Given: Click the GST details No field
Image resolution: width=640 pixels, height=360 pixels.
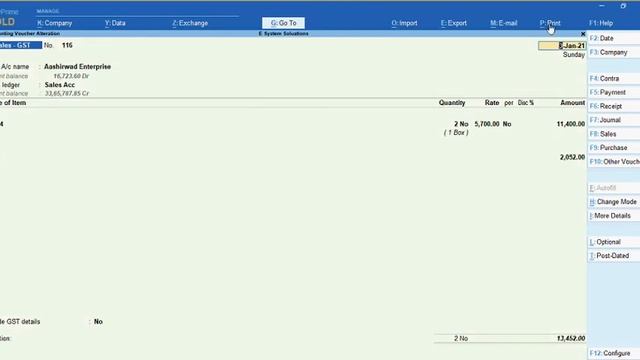Looking at the screenshot, I should (98, 322).
